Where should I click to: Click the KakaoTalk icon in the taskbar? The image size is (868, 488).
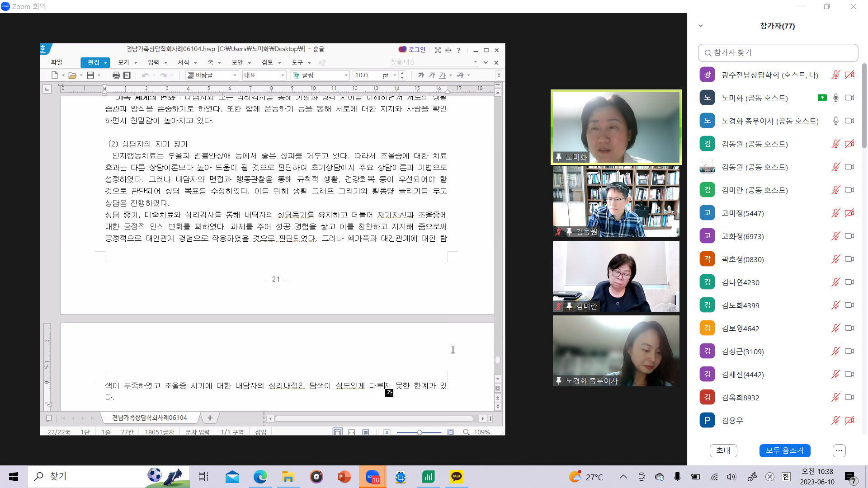coord(456,476)
